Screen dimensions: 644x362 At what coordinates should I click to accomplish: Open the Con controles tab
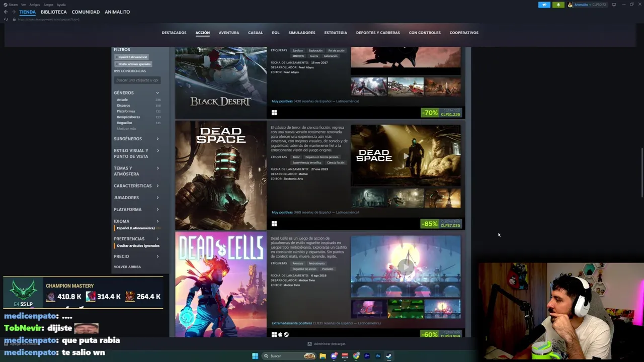click(425, 33)
